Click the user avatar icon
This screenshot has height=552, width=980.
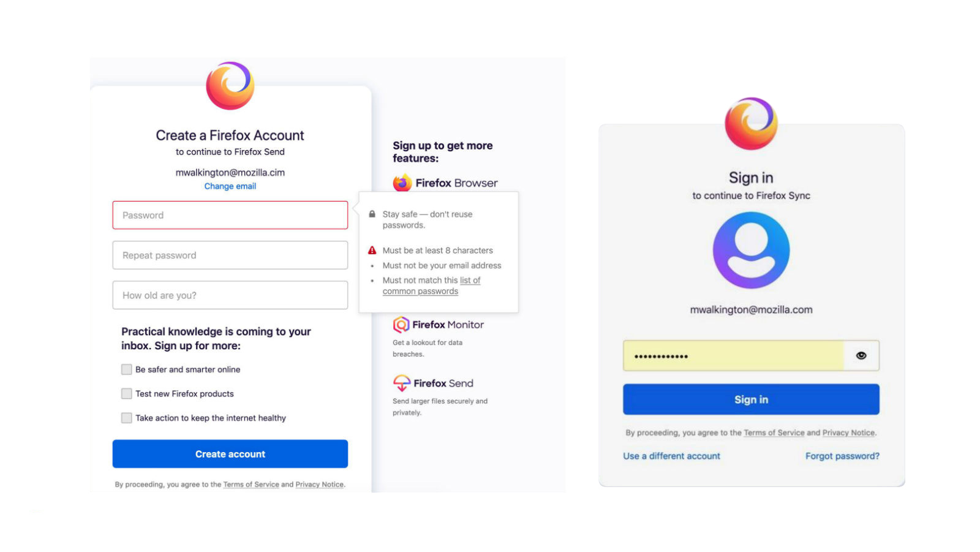[751, 250]
